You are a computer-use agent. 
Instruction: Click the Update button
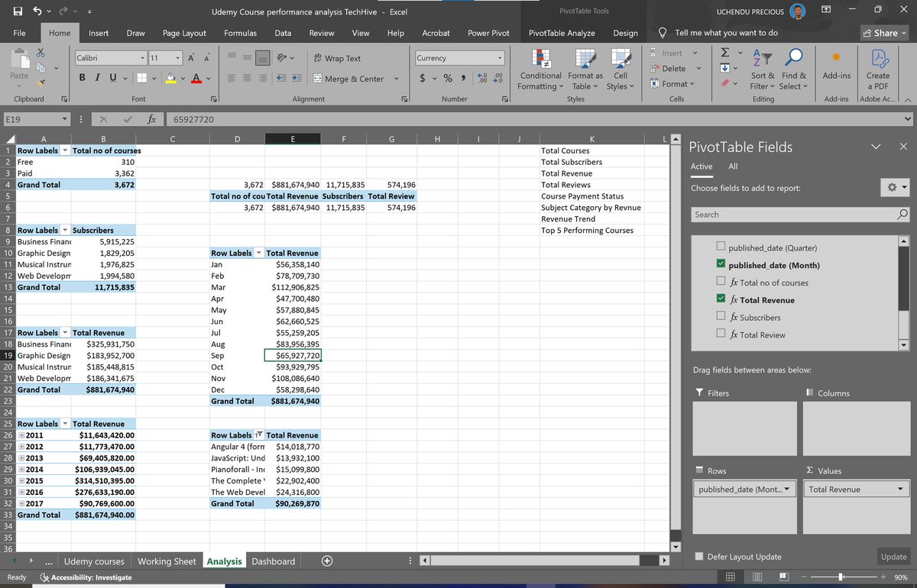pos(893,557)
